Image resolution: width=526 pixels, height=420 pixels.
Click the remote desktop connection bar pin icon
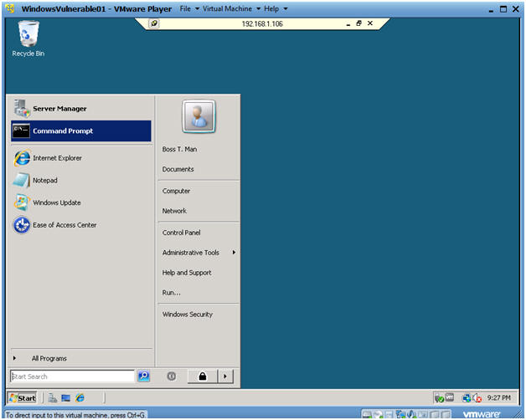[153, 23]
